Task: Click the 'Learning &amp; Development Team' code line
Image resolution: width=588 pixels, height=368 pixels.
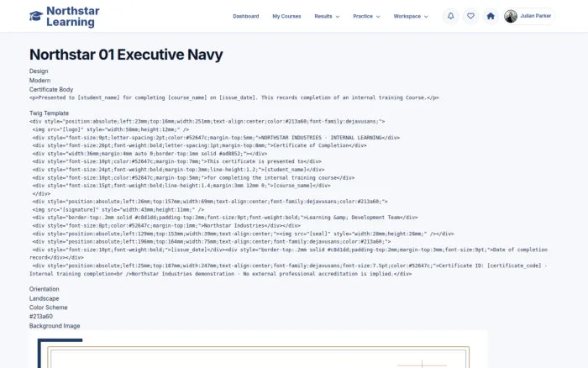Action: (x=225, y=218)
